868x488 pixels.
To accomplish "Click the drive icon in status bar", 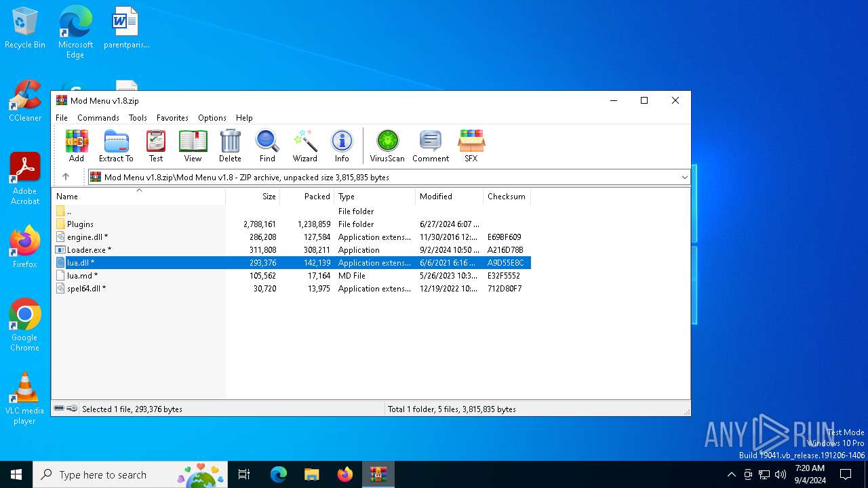I will tap(59, 409).
